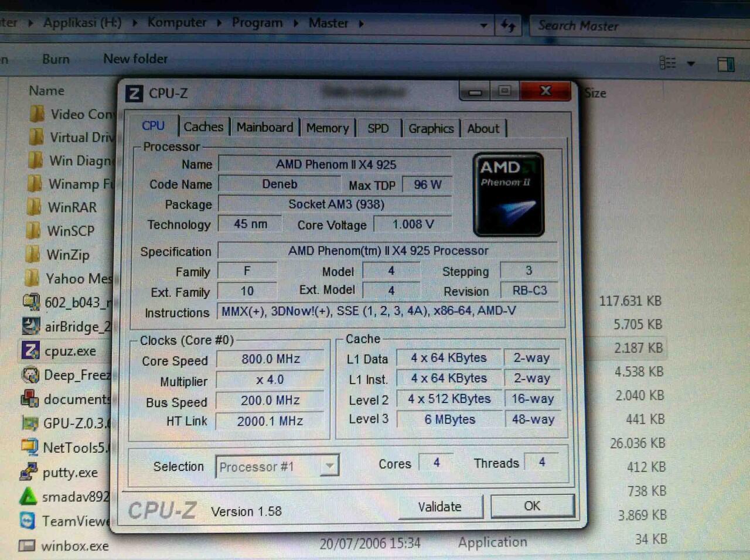
Task: Click the Explorer change view icon
Action: [667, 62]
